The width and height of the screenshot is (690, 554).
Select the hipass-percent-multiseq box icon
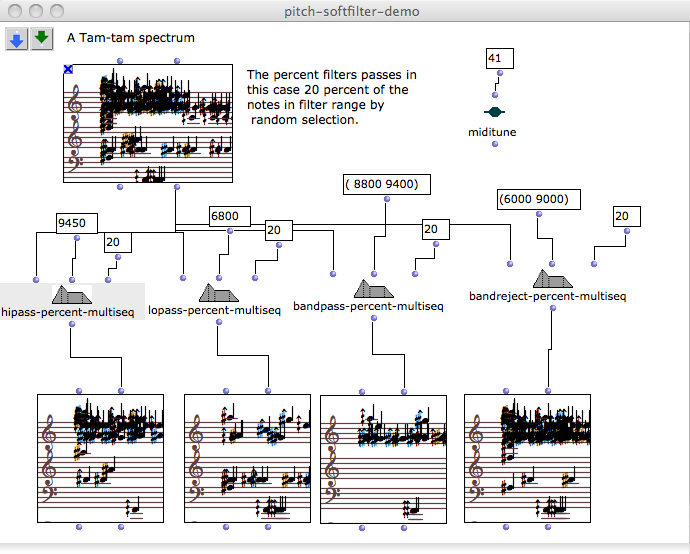pos(71,295)
